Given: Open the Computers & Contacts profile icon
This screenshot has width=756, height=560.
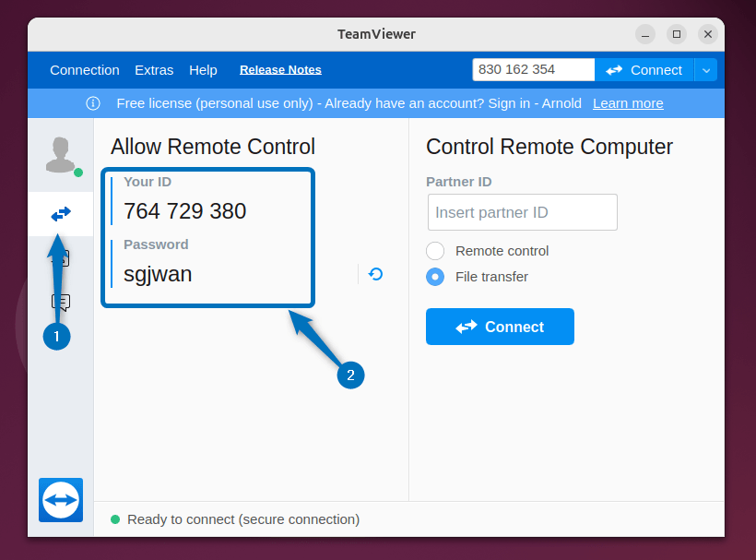Looking at the screenshot, I should tap(60, 153).
